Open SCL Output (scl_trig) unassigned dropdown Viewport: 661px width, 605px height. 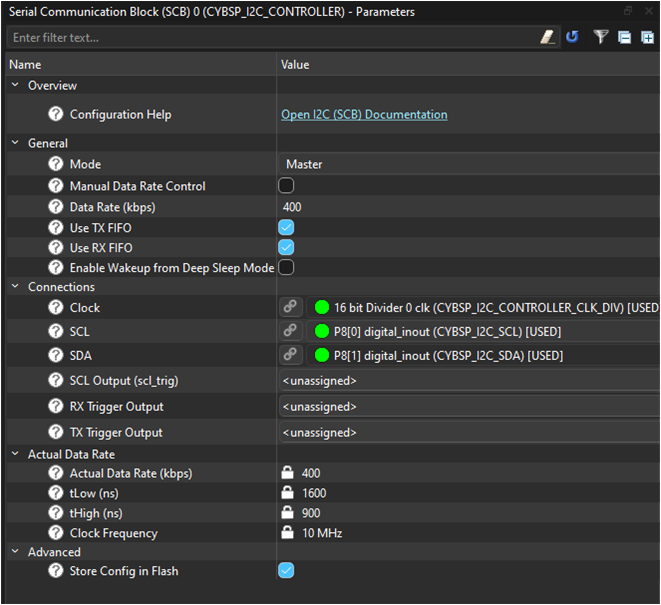pos(468,381)
